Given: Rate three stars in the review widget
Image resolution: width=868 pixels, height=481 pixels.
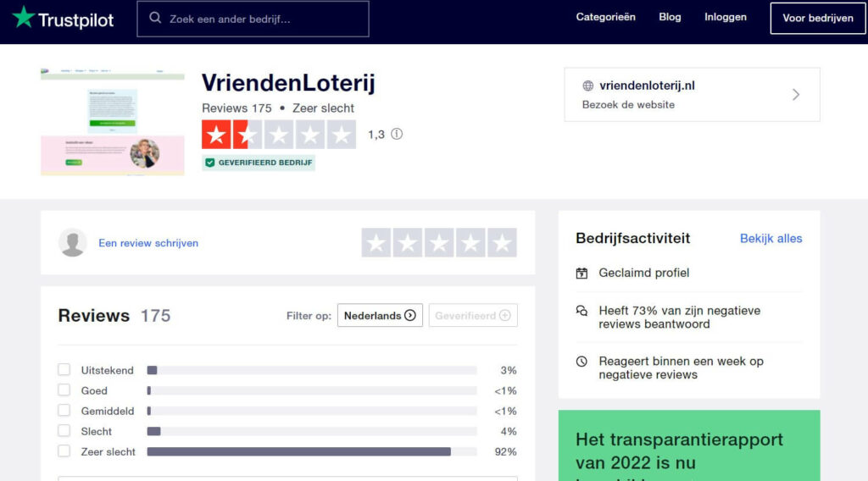Looking at the screenshot, I should coord(440,243).
